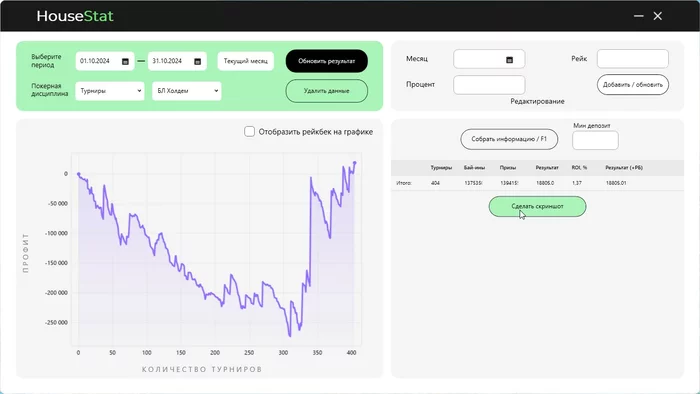Click the Удалить данные button
This screenshot has height=394, width=700.
tap(327, 91)
